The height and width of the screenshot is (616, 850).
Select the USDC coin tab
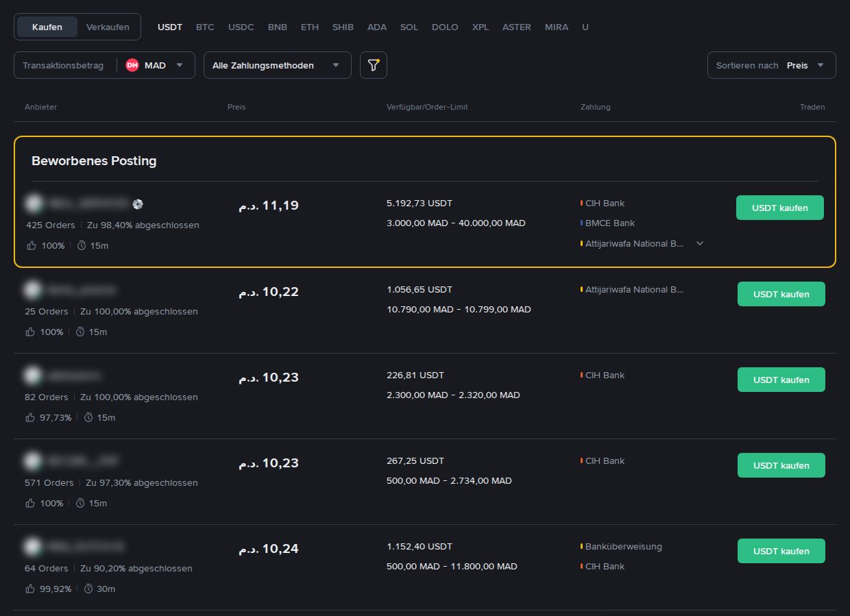coord(241,27)
